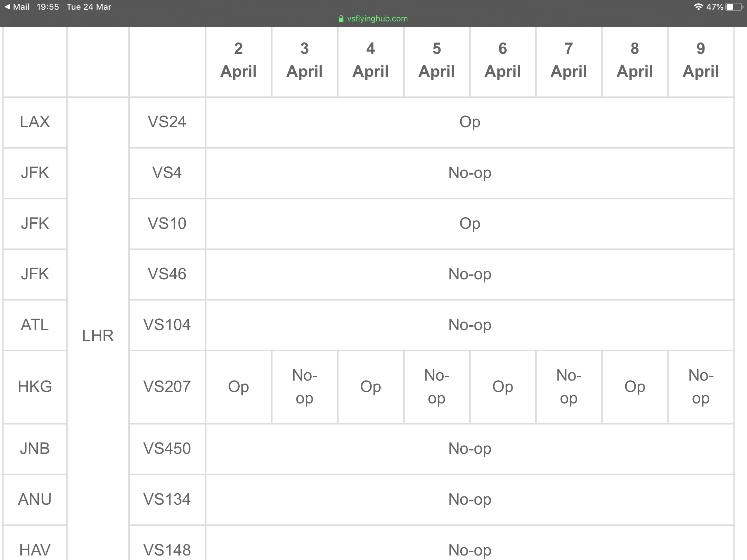
Task: Click the VS10 flight number cell
Action: click(167, 224)
